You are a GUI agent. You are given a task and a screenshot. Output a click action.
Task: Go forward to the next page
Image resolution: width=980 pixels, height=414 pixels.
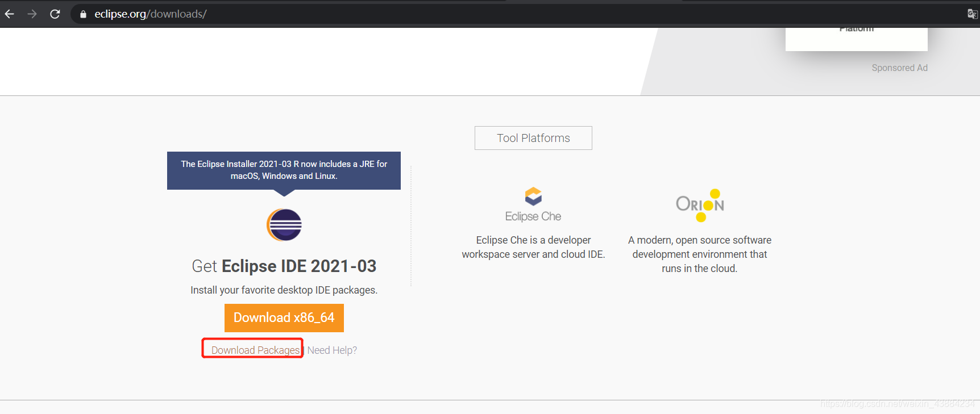click(x=32, y=14)
